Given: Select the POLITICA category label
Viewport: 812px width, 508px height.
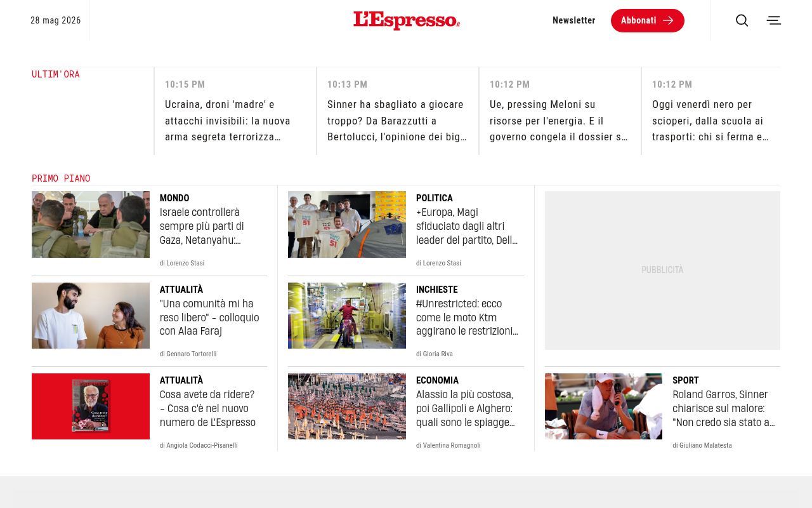Looking at the screenshot, I should (x=435, y=198).
